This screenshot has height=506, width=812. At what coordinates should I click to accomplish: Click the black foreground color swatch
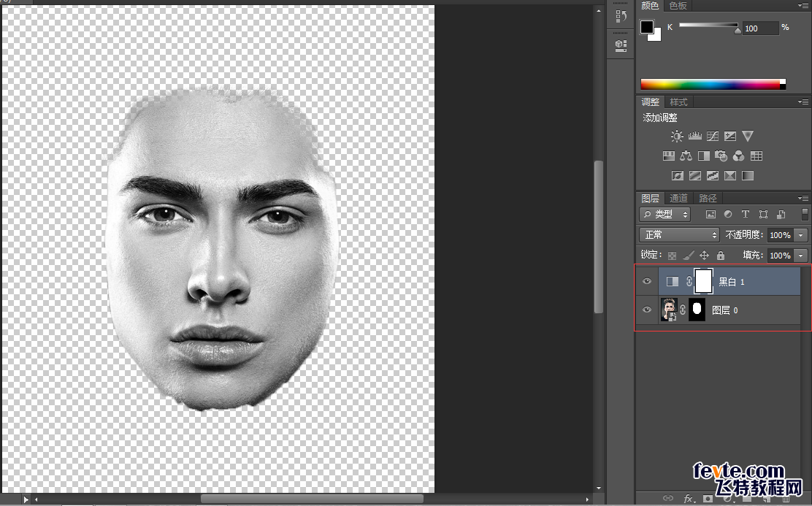647,27
